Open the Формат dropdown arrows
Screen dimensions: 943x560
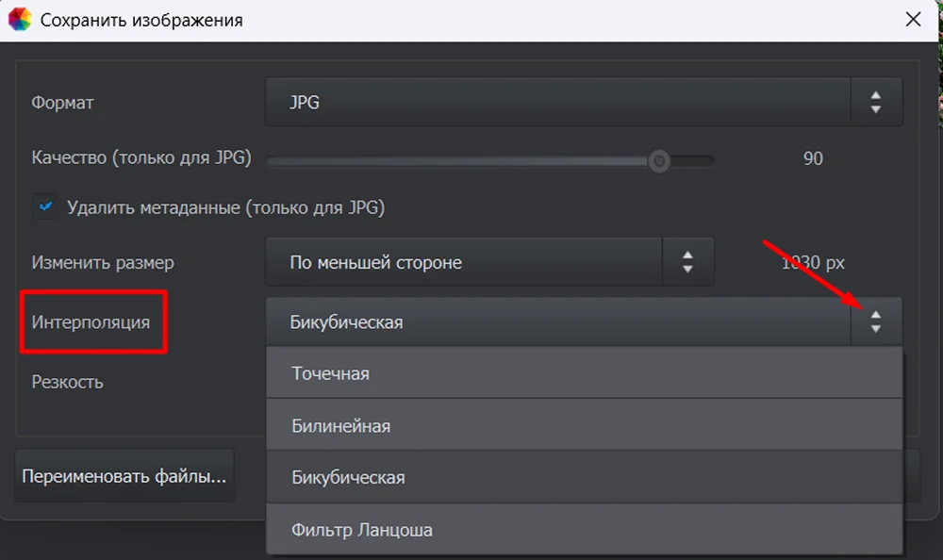(876, 102)
